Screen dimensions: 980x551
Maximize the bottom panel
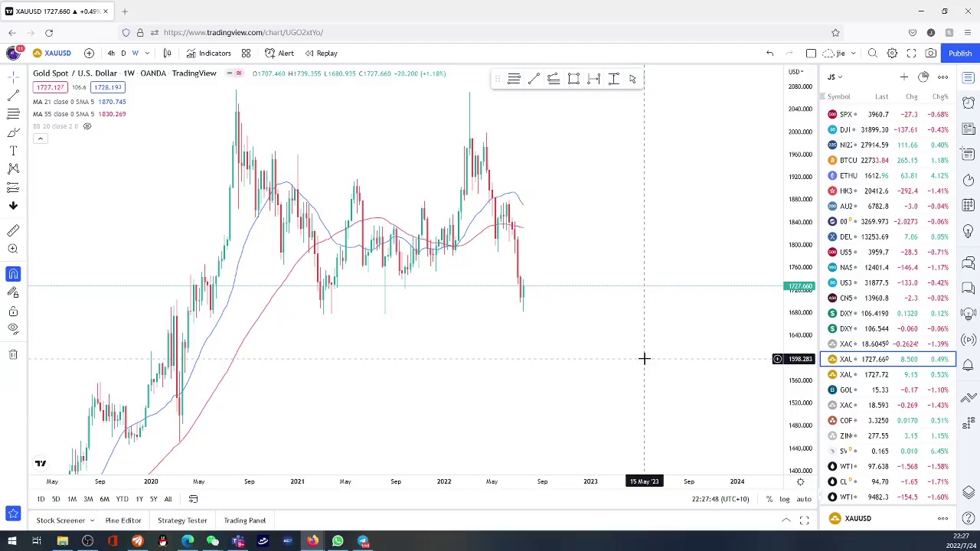coord(804,520)
